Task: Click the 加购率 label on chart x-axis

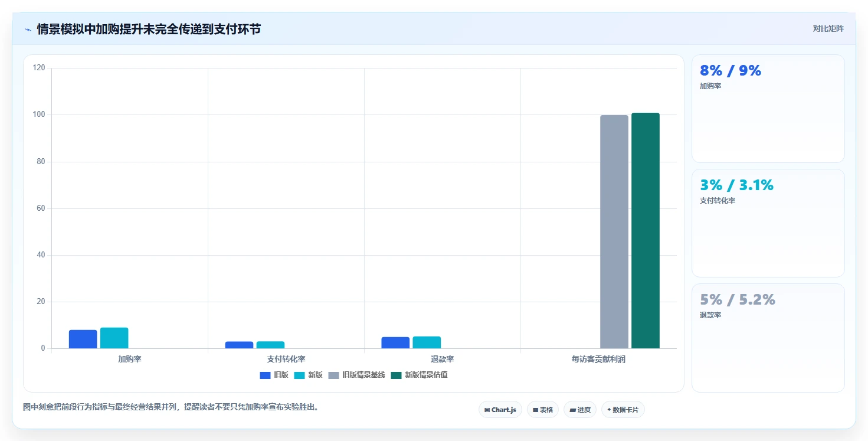Action: 130,359
